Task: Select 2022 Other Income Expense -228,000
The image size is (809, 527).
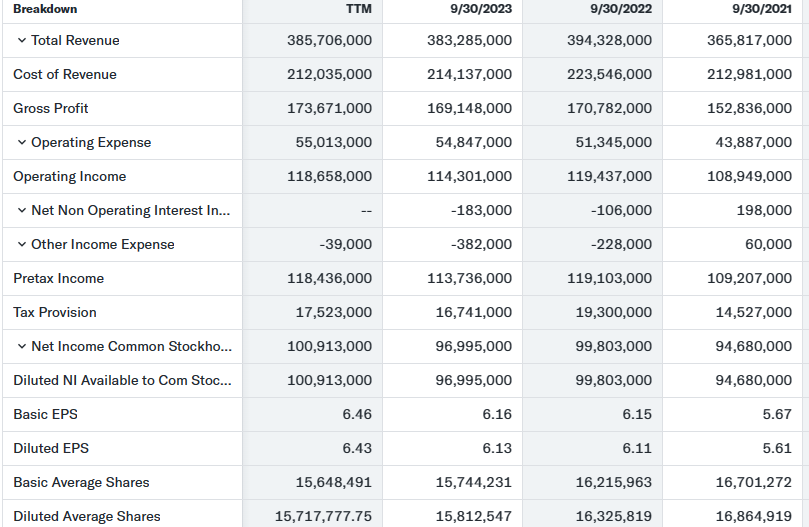Action: pyautogui.click(x=622, y=245)
